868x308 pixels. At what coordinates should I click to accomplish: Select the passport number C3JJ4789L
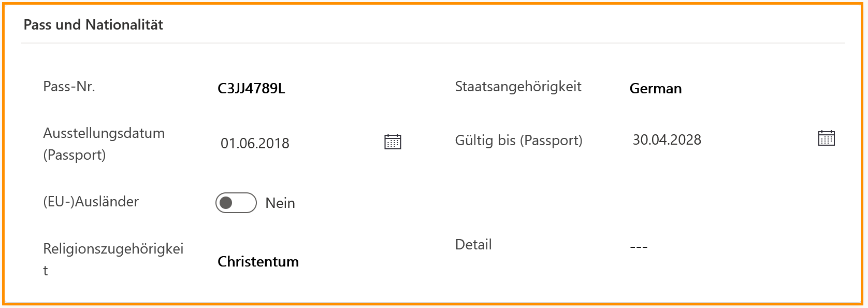[251, 89]
